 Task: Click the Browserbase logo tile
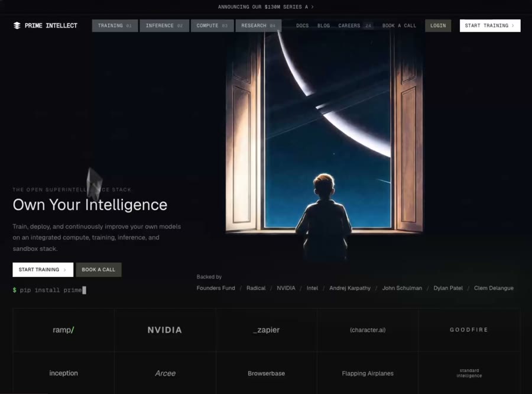click(x=267, y=373)
